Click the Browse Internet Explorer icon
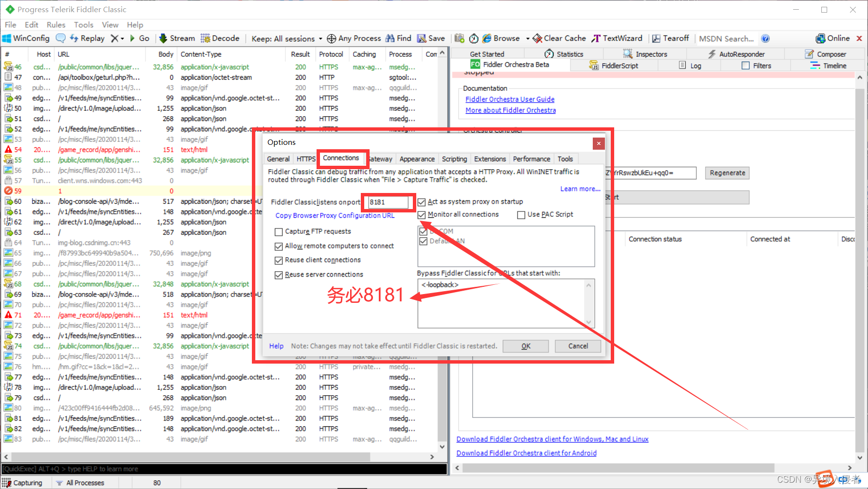The height and width of the screenshot is (489, 868). [487, 38]
